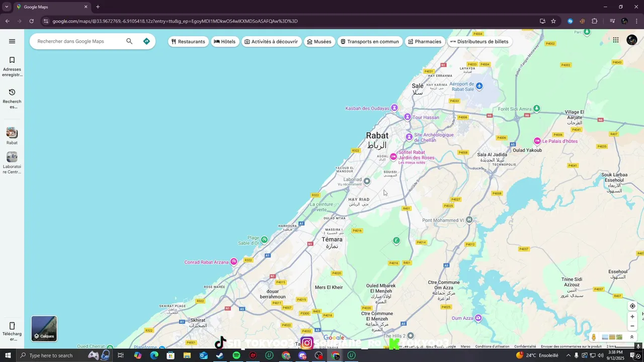The image size is (644, 362).
Task: Click the search magnifier icon
Action: 129,41
